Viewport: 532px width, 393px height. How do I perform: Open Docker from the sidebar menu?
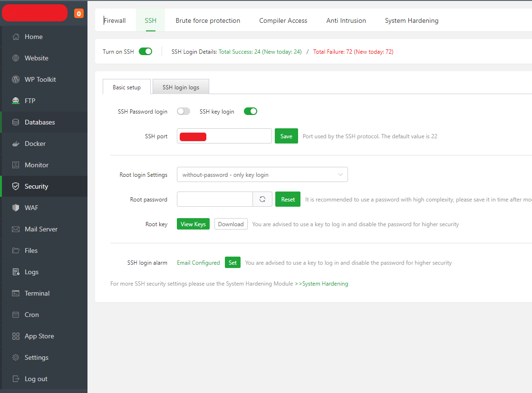(x=44, y=144)
